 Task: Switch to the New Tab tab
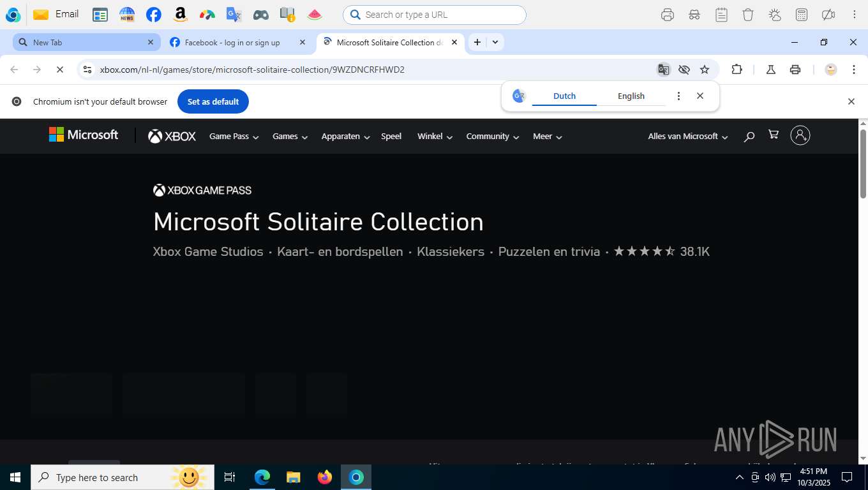pyautogui.click(x=86, y=42)
